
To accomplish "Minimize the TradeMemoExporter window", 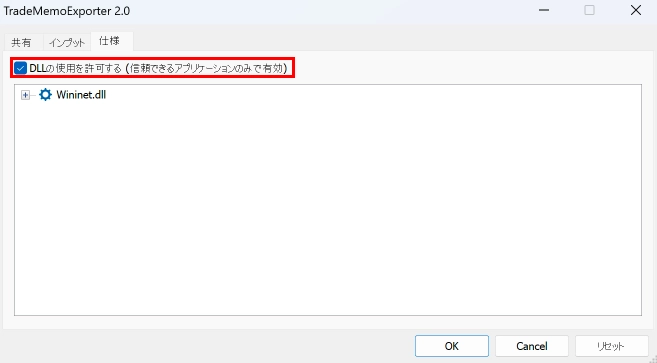I will [544, 10].
